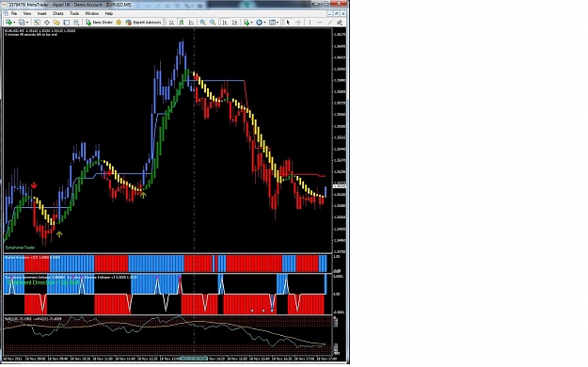The image size is (588, 367).
Task: Open the File menu
Action: pyautogui.click(x=14, y=13)
